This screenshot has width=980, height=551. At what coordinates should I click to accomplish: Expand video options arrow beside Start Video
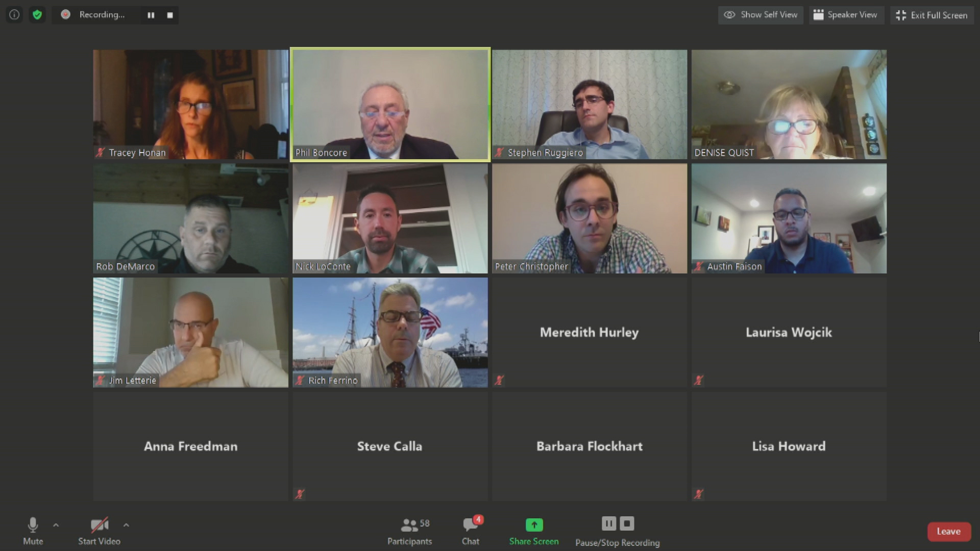click(126, 525)
